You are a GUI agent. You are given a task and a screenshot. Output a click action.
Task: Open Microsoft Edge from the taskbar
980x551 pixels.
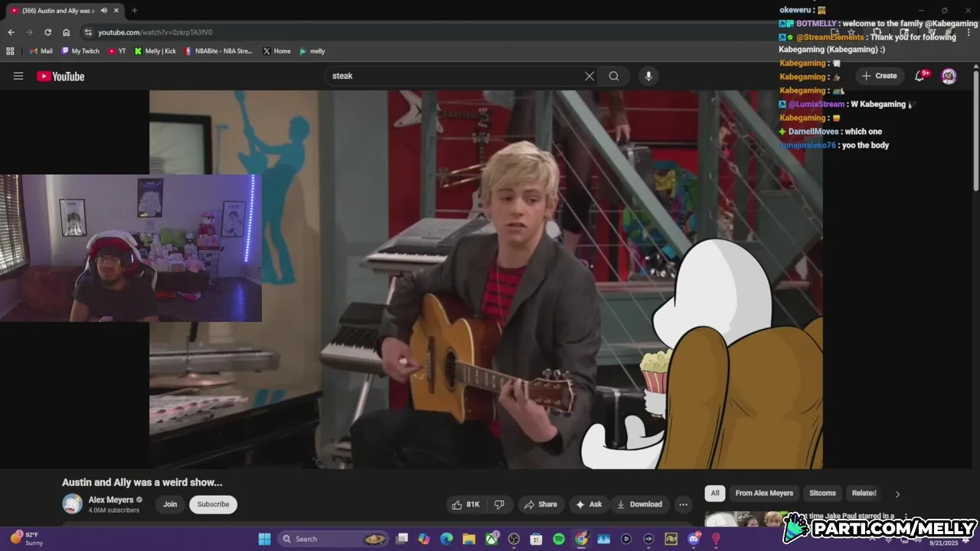click(446, 539)
